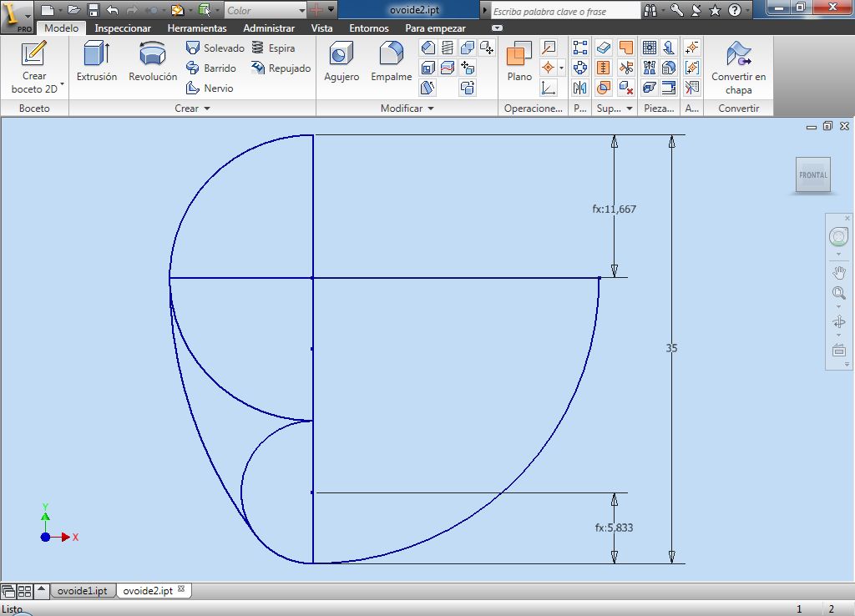Open the Para empezar ribbon tab
The height and width of the screenshot is (616, 855).
435,28
